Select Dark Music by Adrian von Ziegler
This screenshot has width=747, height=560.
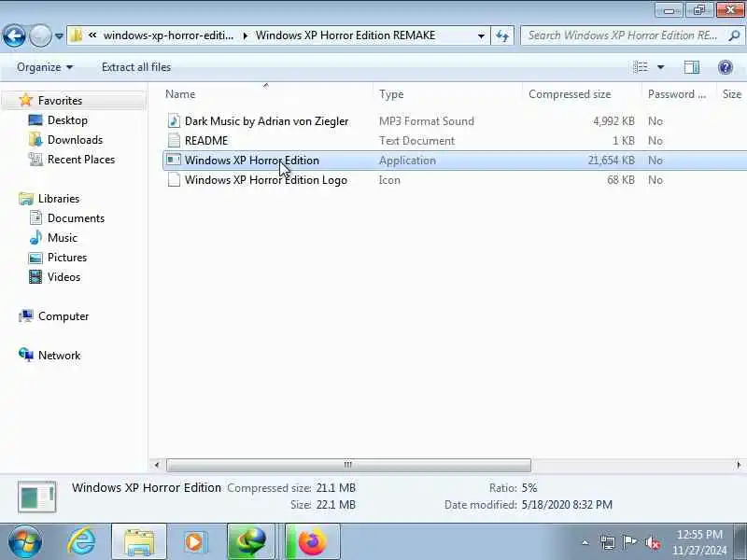click(266, 121)
